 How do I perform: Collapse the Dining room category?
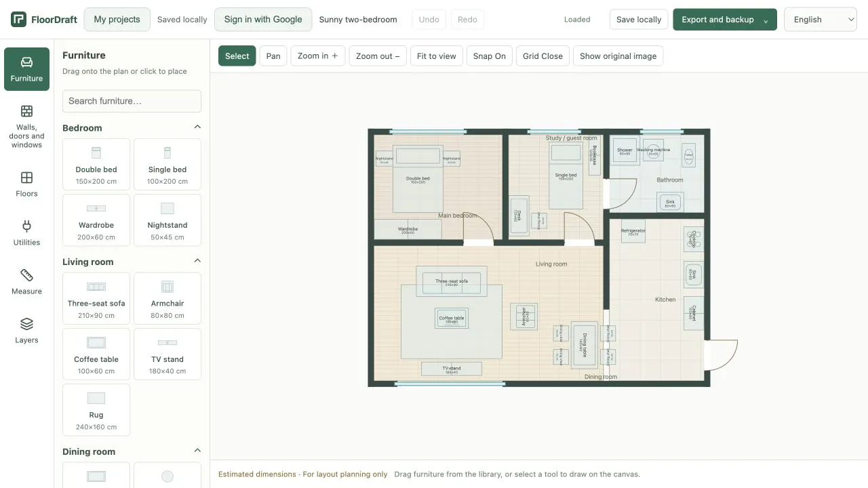pos(197,451)
